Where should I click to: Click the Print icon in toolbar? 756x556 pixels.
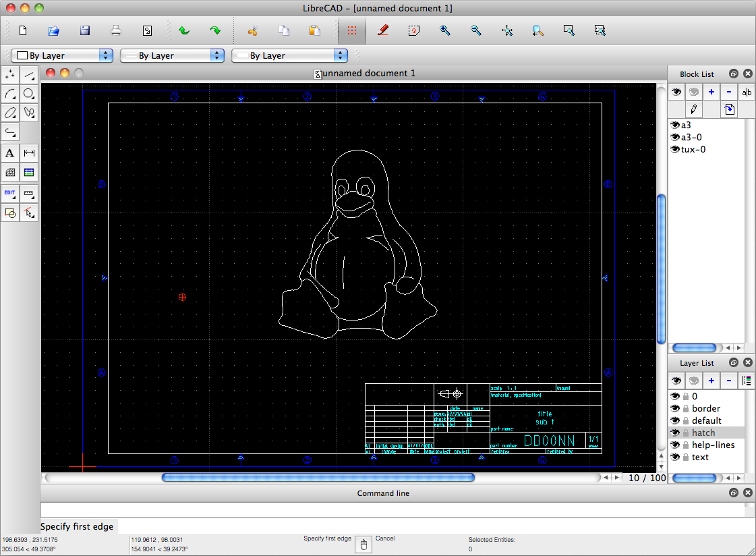(116, 30)
